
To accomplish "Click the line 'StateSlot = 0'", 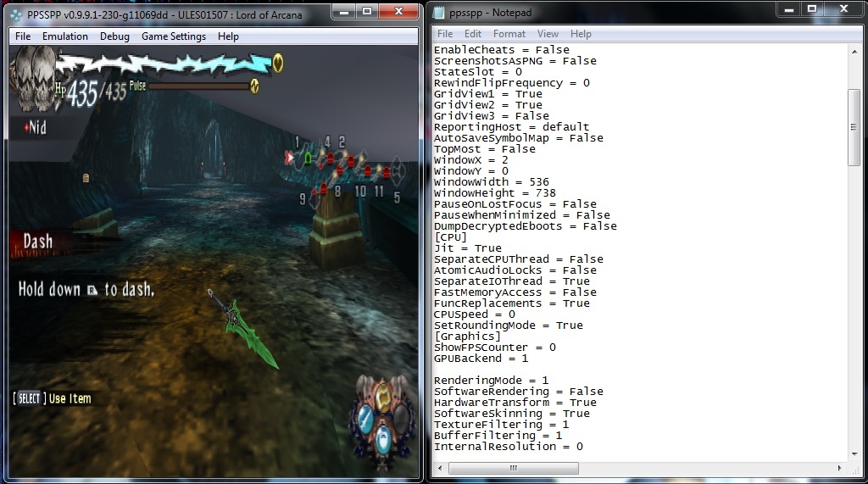I will [478, 72].
